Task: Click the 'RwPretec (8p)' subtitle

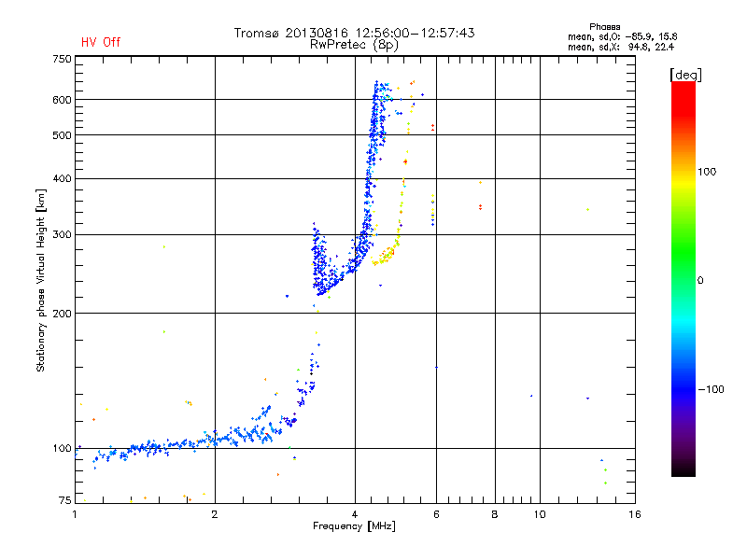Action: (354, 45)
